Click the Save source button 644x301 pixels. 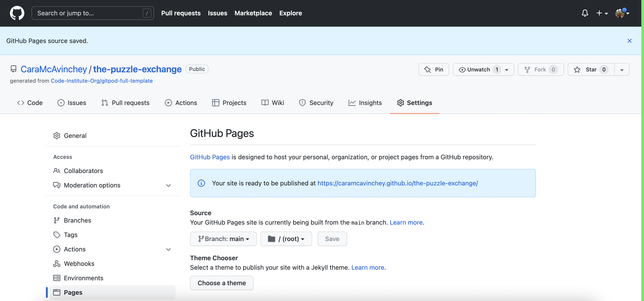[x=332, y=239]
